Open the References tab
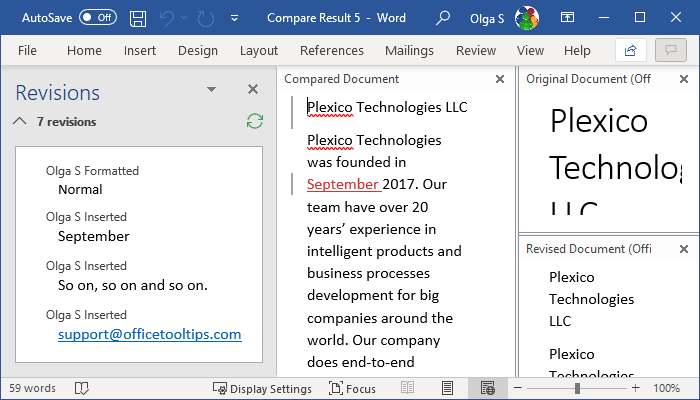700x400 pixels. (x=332, y=50)
